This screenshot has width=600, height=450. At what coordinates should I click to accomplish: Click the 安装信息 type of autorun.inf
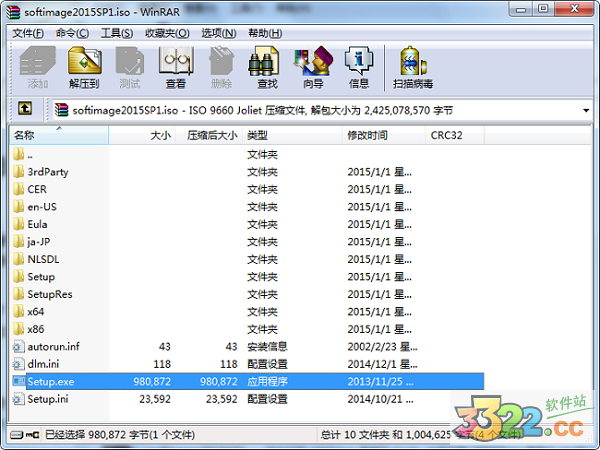coord(267,347)
